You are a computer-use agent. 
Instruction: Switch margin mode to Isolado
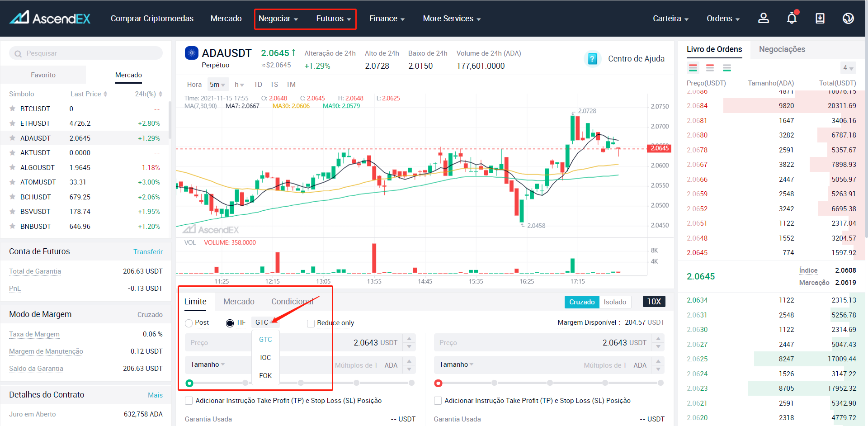pyautogui.click(x=615, y=302)
